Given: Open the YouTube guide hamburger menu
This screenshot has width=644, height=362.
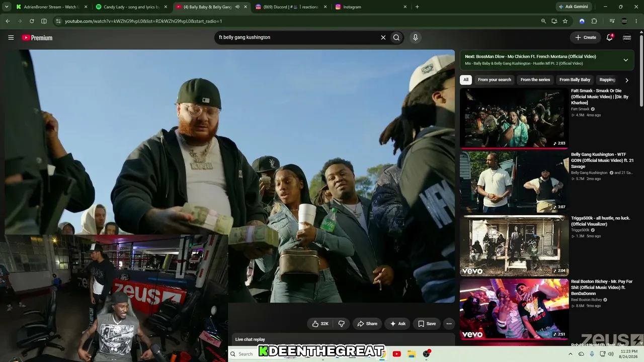Looking at the screenshot, I should [11, 37].
